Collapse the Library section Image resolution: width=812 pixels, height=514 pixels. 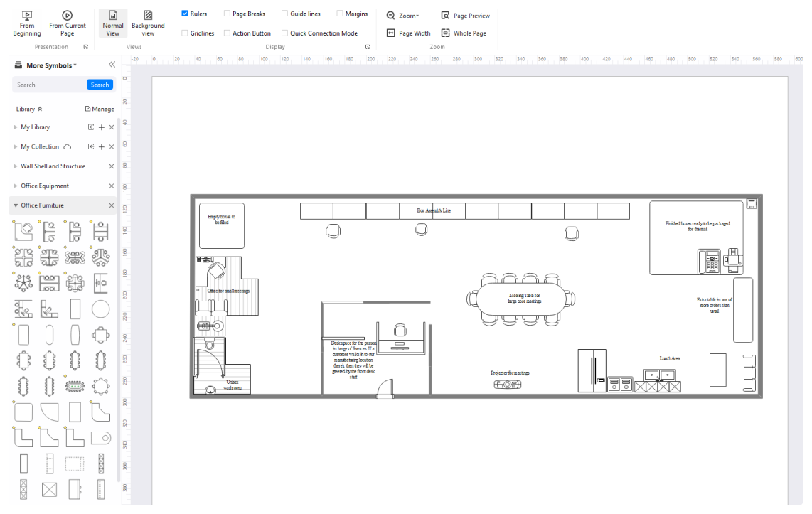click(x=40, y=109)
